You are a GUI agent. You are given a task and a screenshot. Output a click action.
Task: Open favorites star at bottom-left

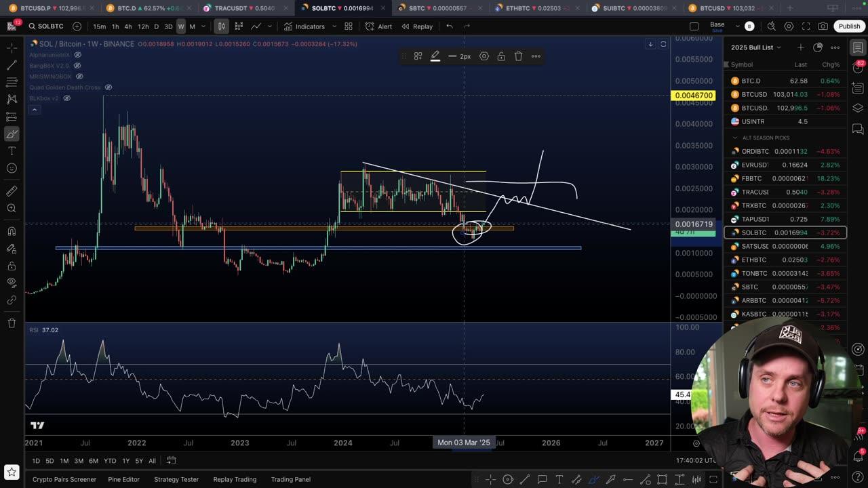[12, 472]
